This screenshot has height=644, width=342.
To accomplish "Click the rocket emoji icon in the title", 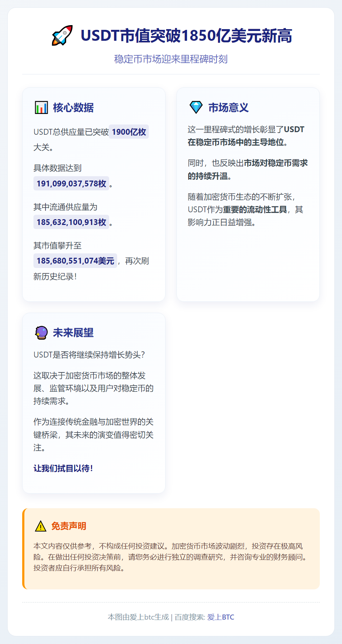I will click(62, 35).
